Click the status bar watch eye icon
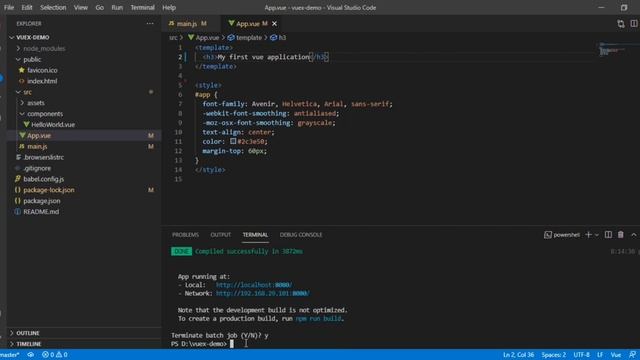The width and height of the screenshot is (640, 360). coord(31,355)
